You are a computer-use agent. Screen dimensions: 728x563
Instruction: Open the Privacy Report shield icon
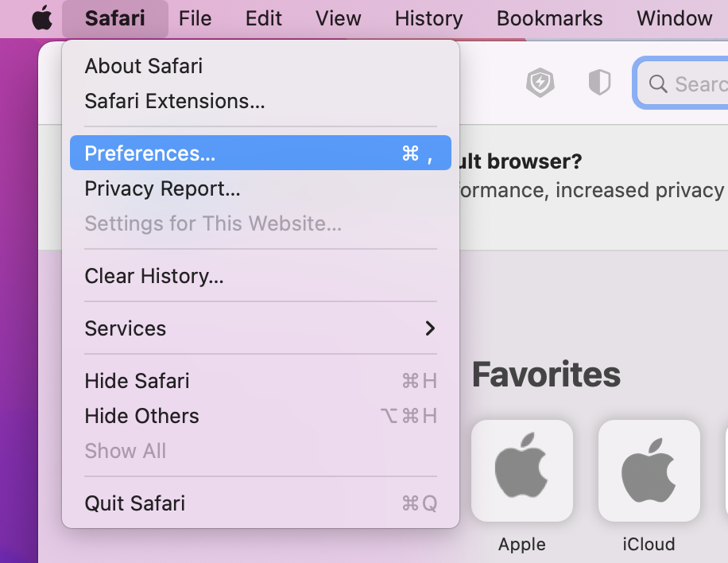599,83
